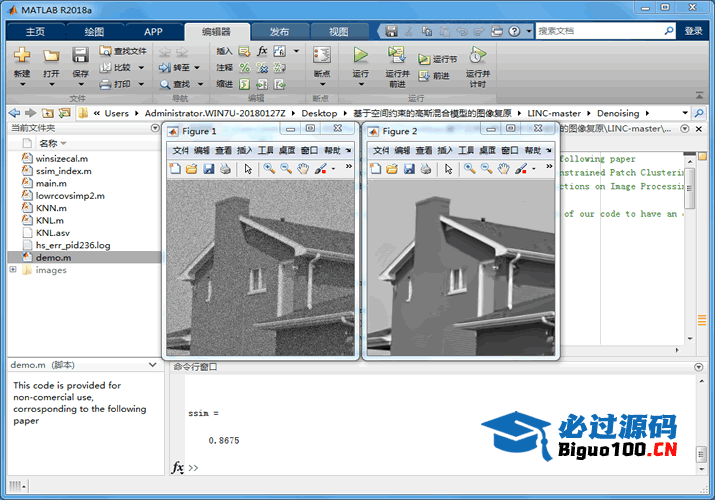Click the Help question mark icon
The width and height of the screenshot is (715, 500).
click(x=514, y=31)
